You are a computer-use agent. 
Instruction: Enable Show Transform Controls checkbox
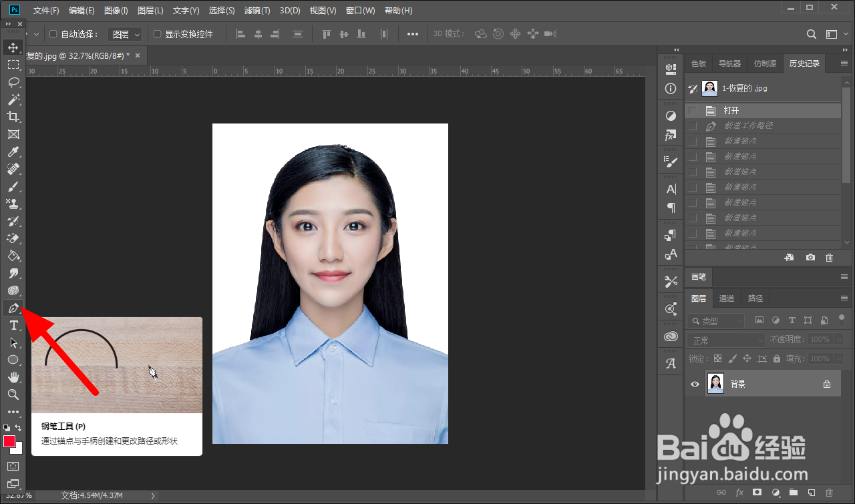158,34
